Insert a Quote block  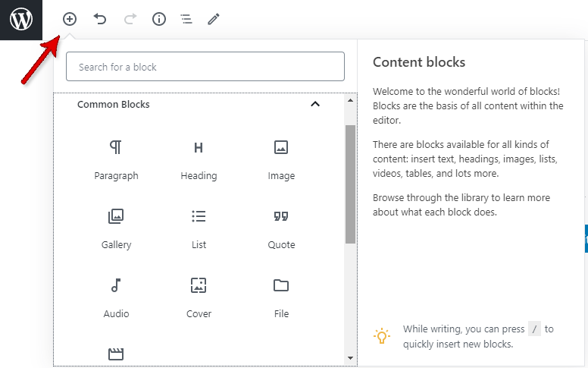point(281,229)
